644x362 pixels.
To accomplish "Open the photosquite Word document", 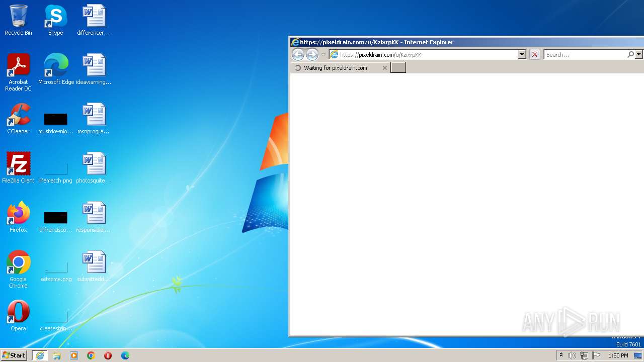I will pyautogui.click(x=94, y=168).
